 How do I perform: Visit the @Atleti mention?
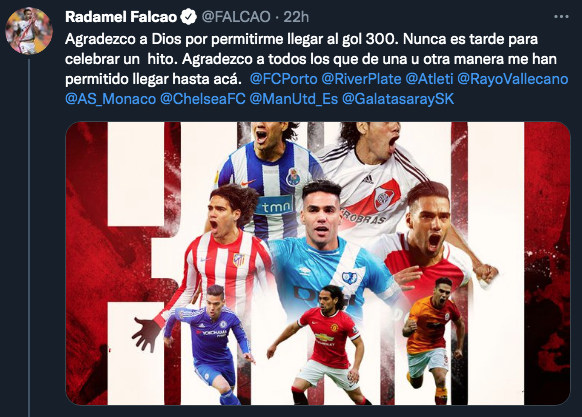[429, 79]
